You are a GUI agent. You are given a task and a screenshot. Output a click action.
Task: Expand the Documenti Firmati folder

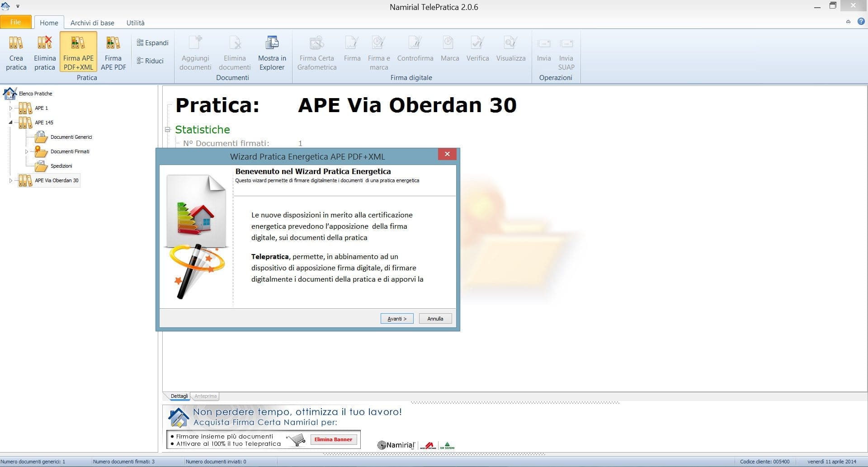point(27,151)
